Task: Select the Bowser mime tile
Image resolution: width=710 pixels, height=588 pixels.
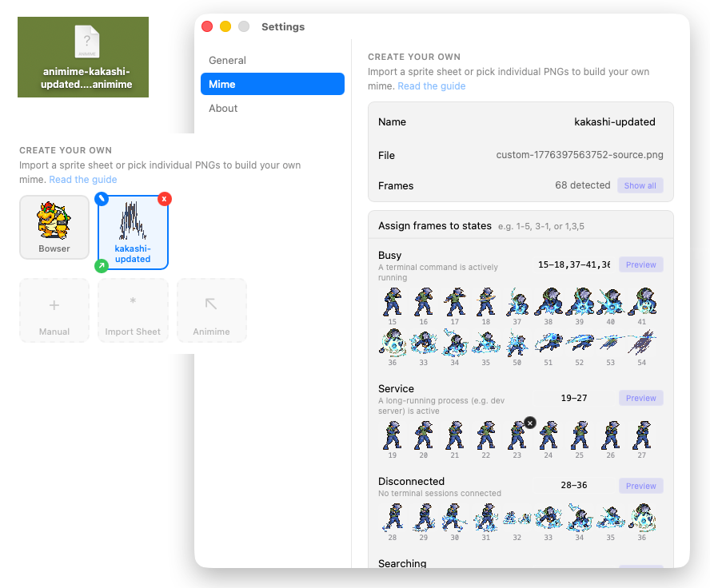Action: pyautogui.click(x=54, y=227)
